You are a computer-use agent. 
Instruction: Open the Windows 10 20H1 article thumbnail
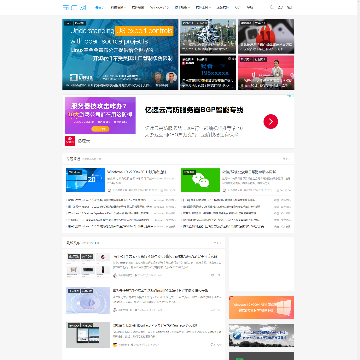pos(85,180)
